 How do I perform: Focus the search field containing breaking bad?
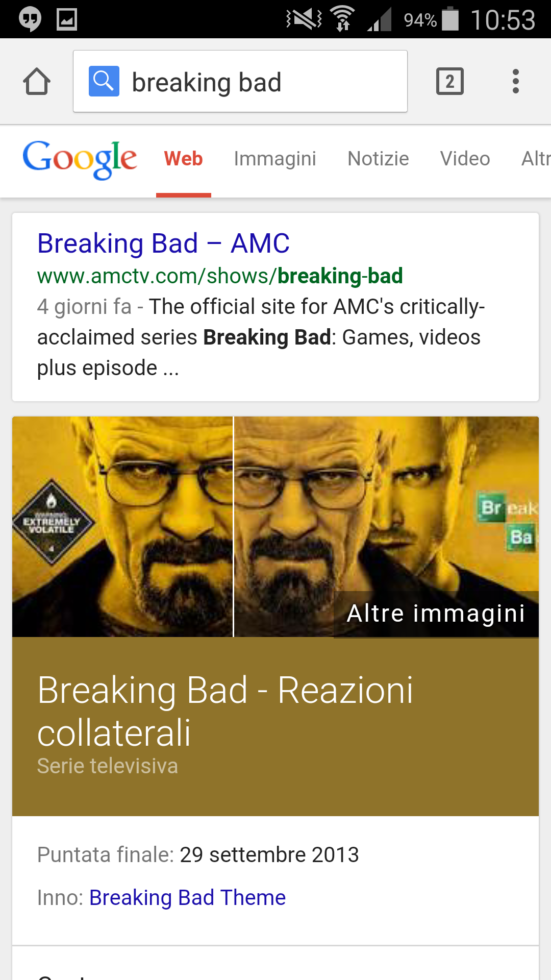pyautogui.click(x=240, y=81)
